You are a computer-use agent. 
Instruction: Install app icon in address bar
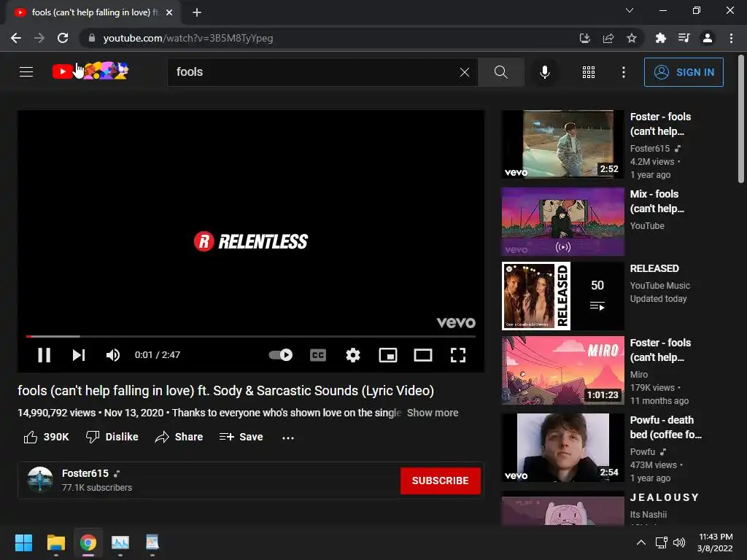click(584, 38)
